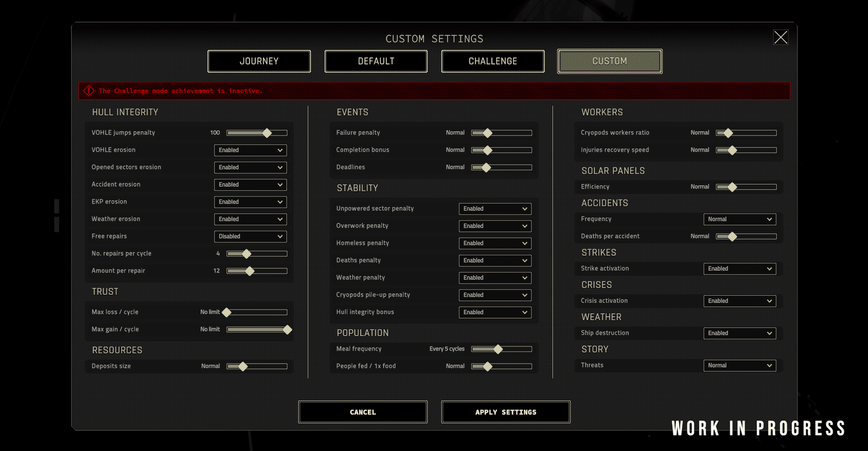Click the Solar Panels Efficiency slider

click(746, 187)
